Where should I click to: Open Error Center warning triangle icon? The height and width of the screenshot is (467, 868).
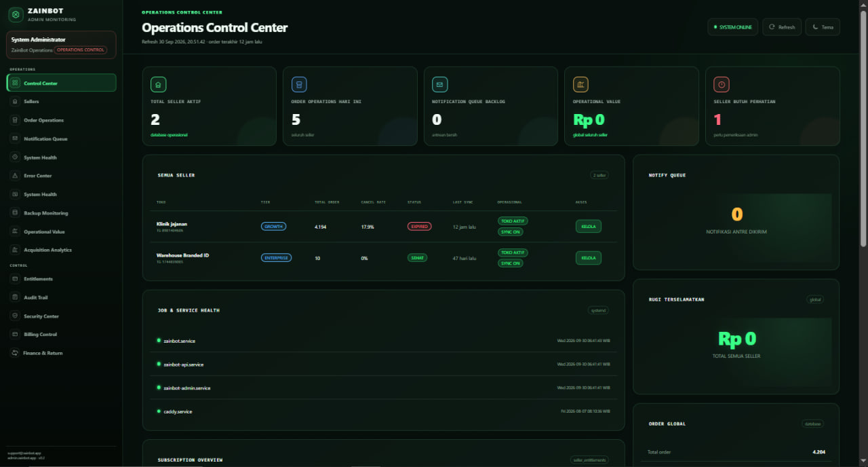tap(16, 176)
